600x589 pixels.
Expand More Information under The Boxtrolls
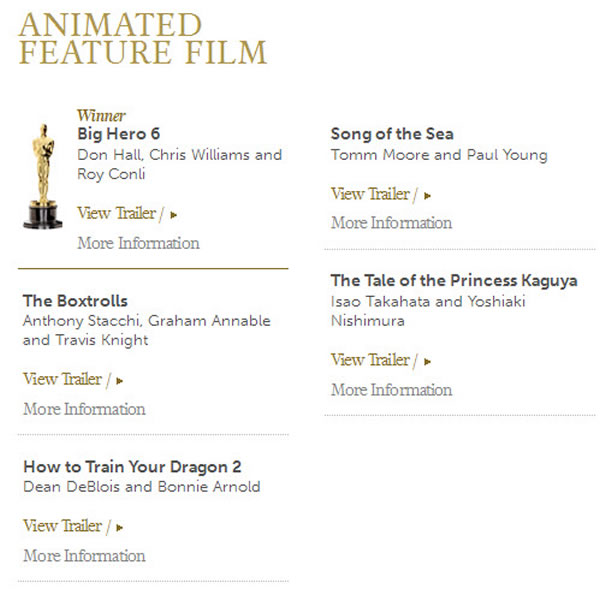[x=84, y=409]
